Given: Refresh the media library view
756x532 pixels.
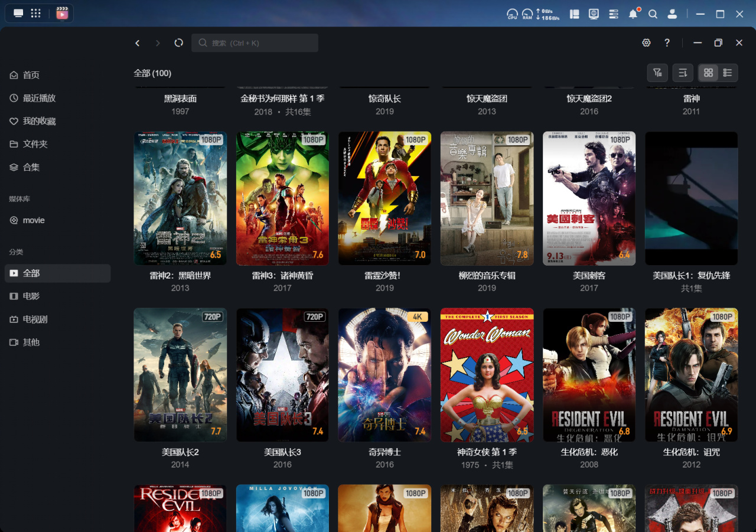Looking at the screenshot, I should pos(179,43).
